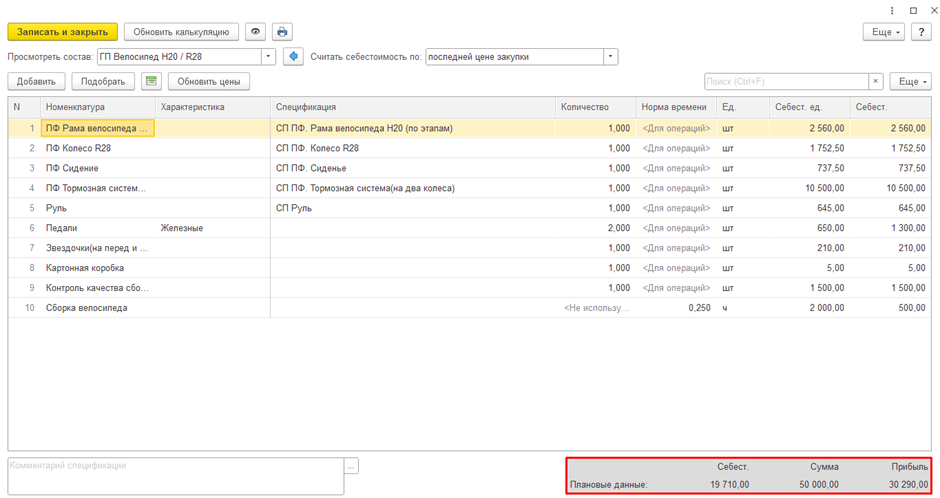Select the ПФ Сидение row
The image size is (940, 498).
coord(469,168)
